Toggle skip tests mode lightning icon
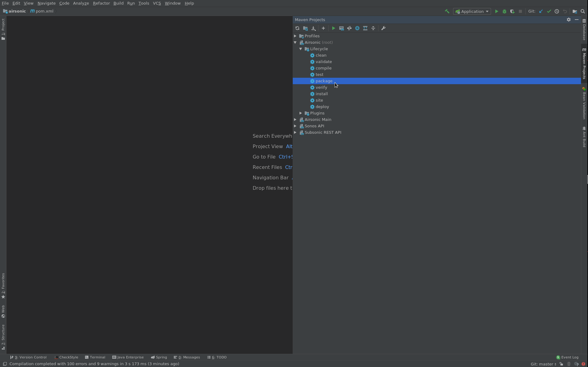The width and height of the screenshot is (588, 367). (357, 28)
